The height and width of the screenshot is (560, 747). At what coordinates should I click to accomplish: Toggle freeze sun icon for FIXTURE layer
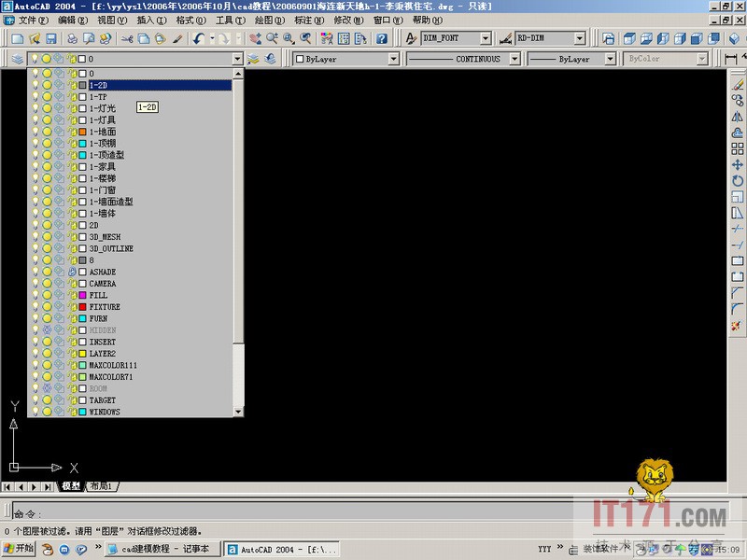[47, 307]
